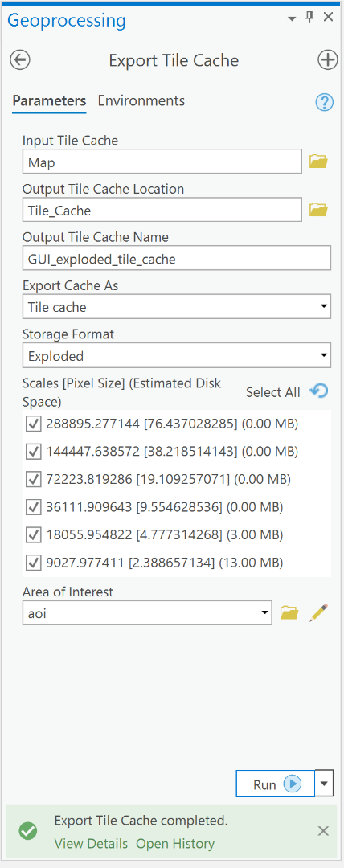Browse folder for Output Tile Cache Location
344x868 pixels.
click(x=318, y=210)
